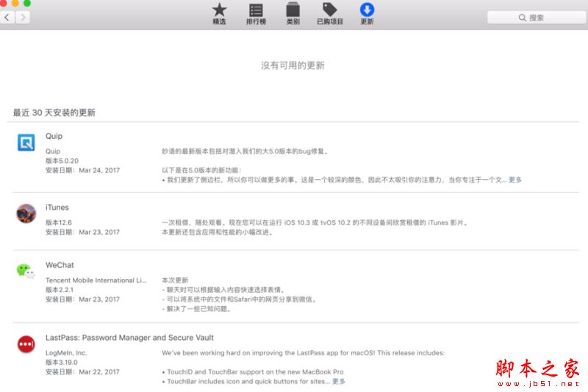
Task: Click LogMeIn, Inc. developer name
Action: (x=66, y=352)
